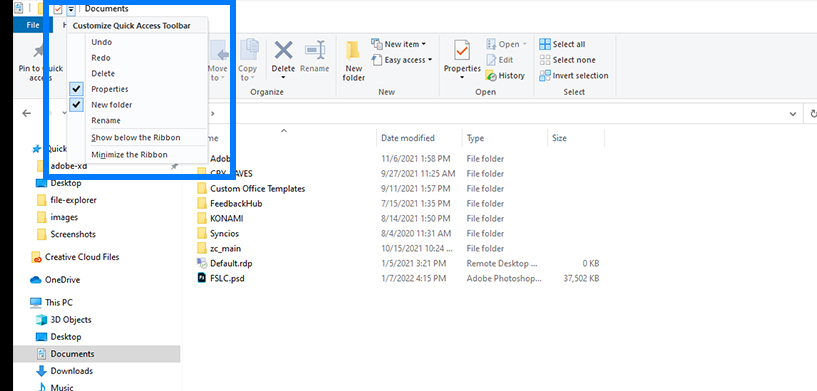
Task: Expand the Properties dropdown arrow in ribbon
Action: point(462,78)
